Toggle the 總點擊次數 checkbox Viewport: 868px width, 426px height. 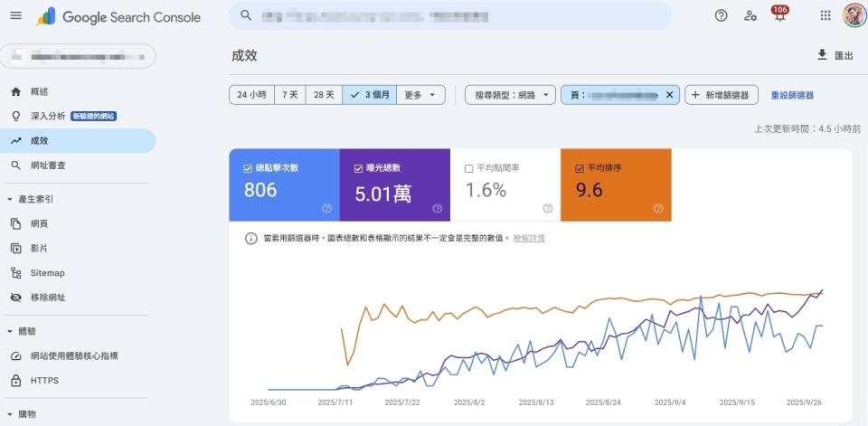pyautogui.click(x=248, y=168)
